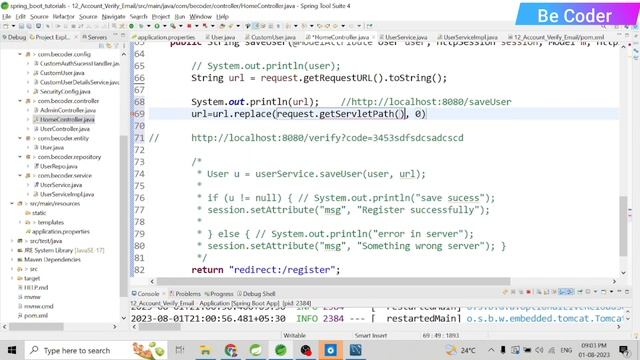This screenshot has height=360, width=640.
Task: Click the red Stop icon in main toolbar
Action: [189, 26]
